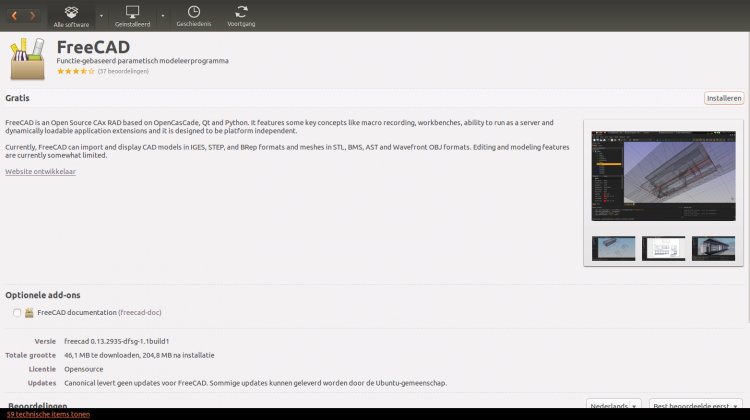Open the Geschiedenis history view
This screenshot has width=750, height=420.
click(194, 16)
